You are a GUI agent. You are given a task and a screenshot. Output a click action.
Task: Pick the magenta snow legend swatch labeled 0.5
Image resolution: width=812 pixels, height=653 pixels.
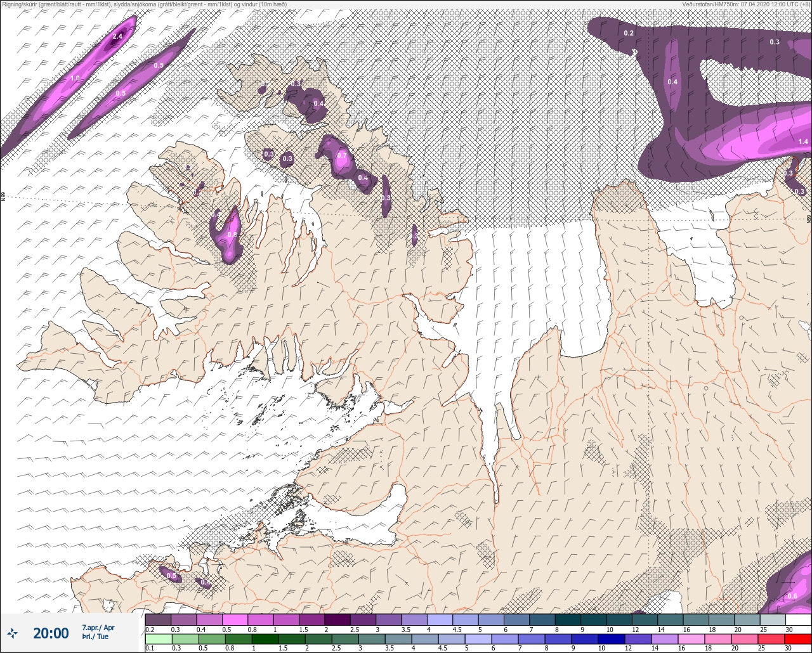pos(235,619)
